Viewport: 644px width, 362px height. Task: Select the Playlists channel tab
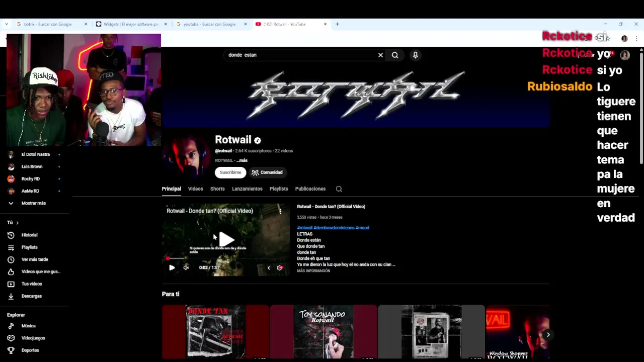click(278, 189)
